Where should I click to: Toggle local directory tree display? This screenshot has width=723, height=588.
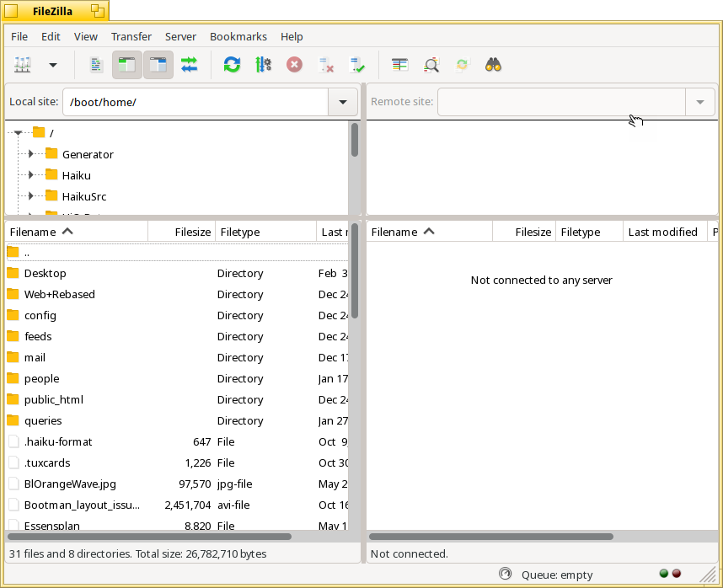tap(126, 65)
